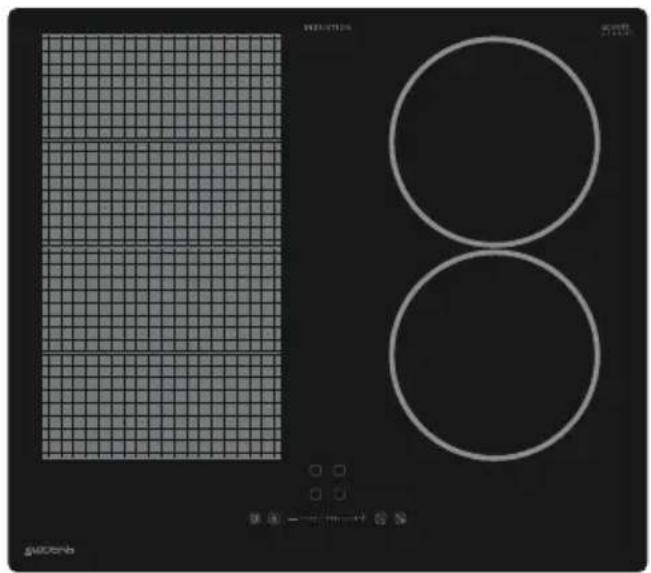Touch the lower round cooking zone ring

click(494, 355)
